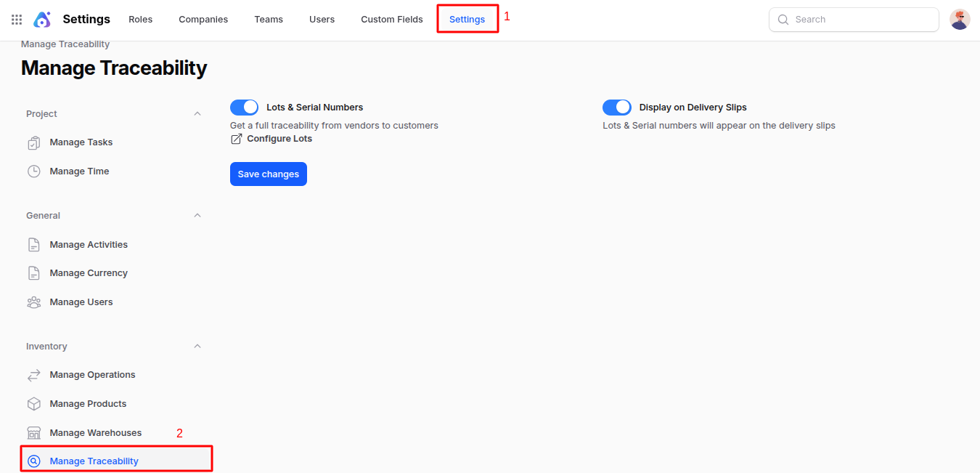Open the Configure Lots link
This screenshot has height=473, width=980.
pyautogui.click(x=279, y=139)
